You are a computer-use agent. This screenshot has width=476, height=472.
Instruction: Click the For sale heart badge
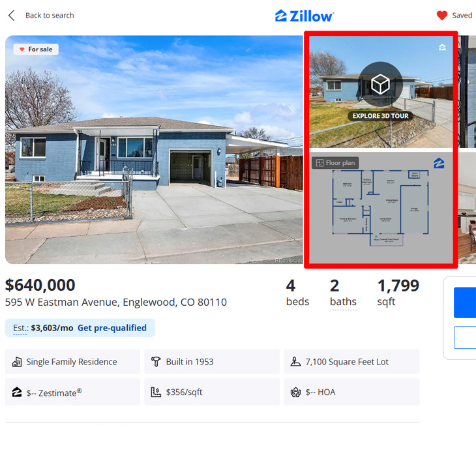36,49
